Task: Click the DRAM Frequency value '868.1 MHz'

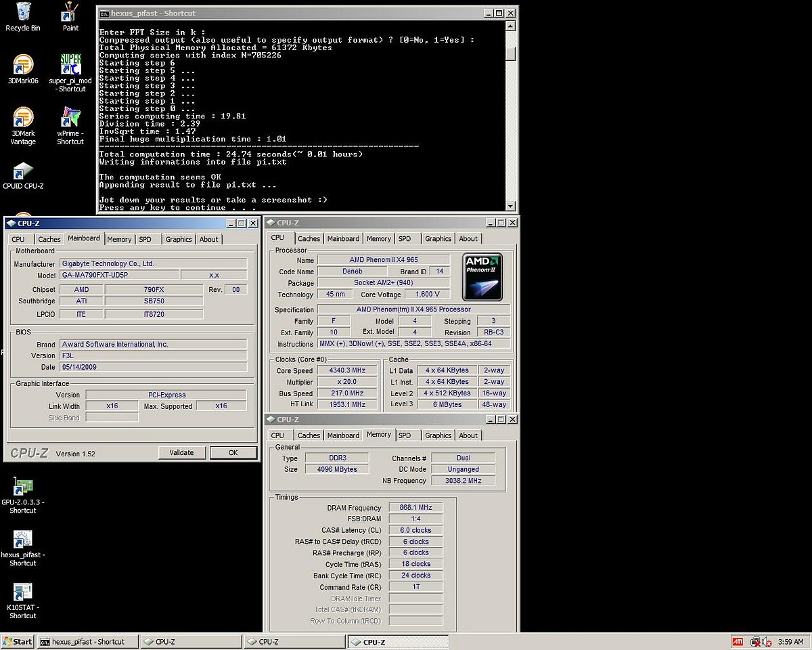Action: [416, 508]
